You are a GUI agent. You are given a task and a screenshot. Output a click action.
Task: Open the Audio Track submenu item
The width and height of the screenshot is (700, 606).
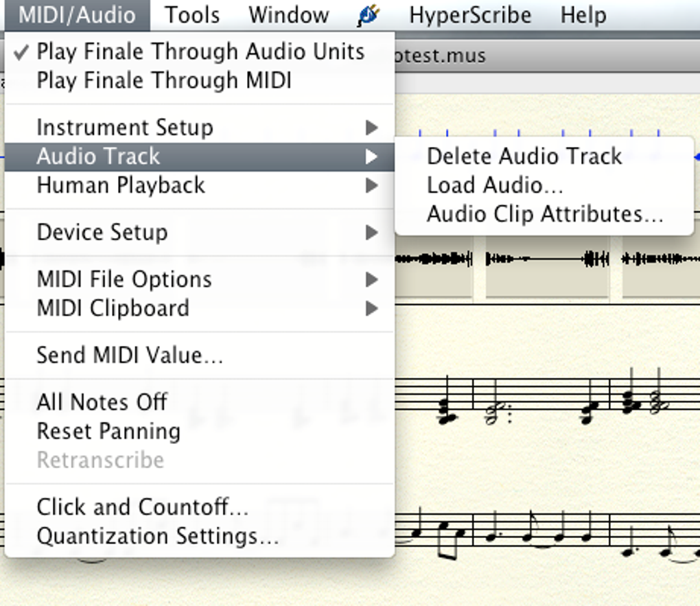pyautogui.click(x=200, y=156)
